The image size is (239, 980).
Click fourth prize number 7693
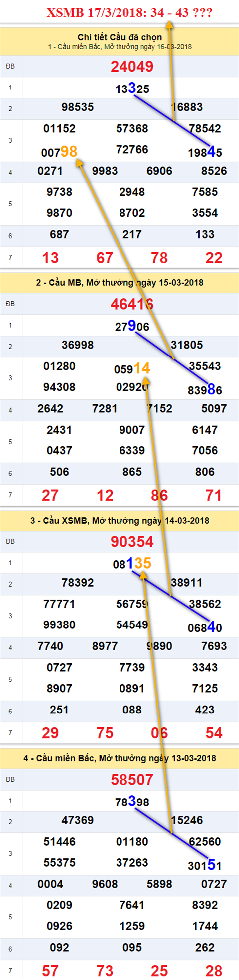214,646
